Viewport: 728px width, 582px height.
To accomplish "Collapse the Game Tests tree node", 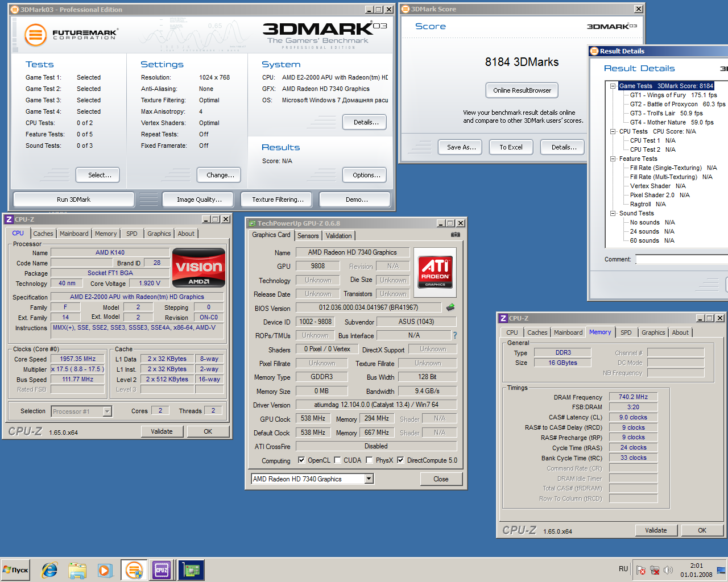I will (613, 86).
